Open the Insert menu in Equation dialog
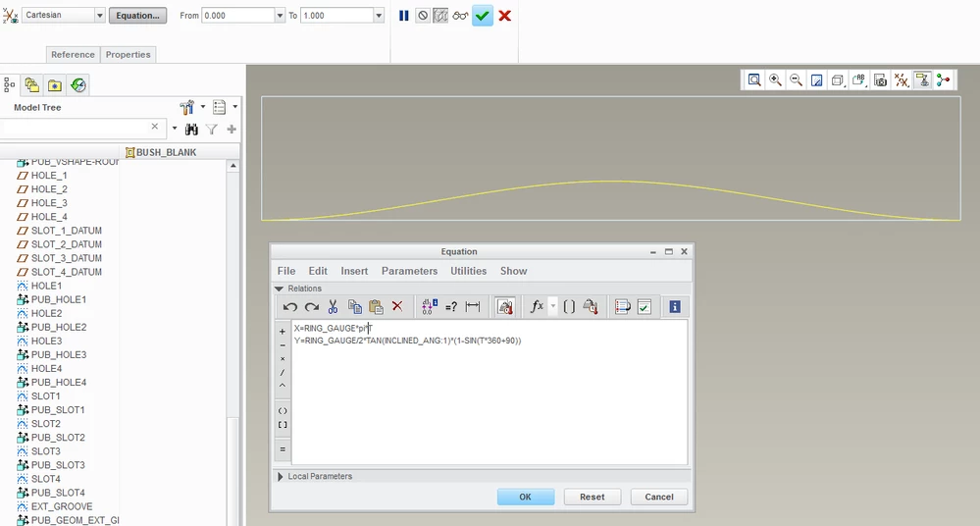 [x=354, y=271]
